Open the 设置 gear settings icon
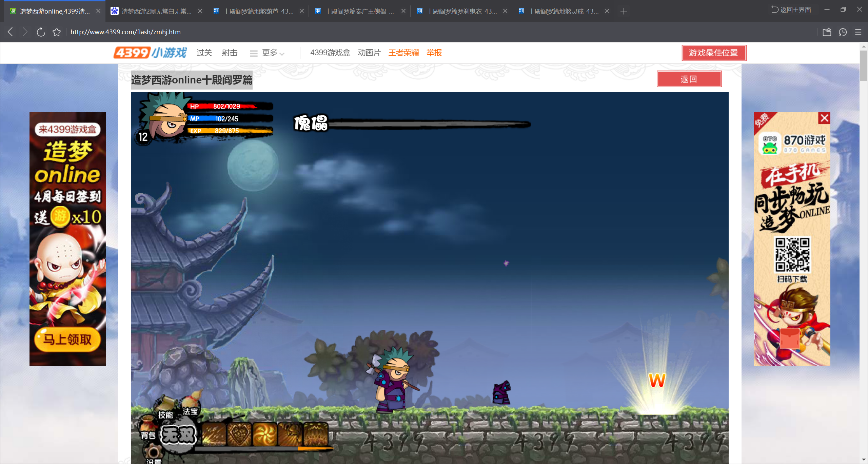Image resolution: width=868 pixels, height=464 pixels. click(153, 455)
